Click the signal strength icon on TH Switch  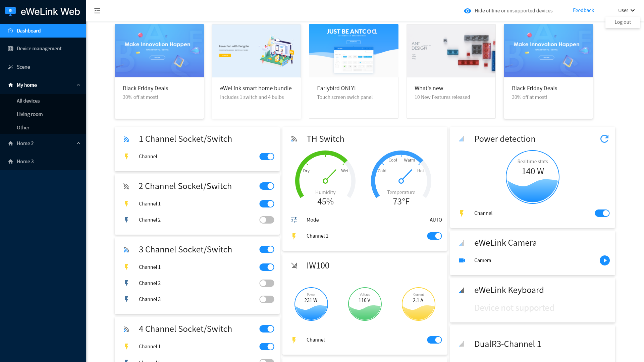point(294,139)
